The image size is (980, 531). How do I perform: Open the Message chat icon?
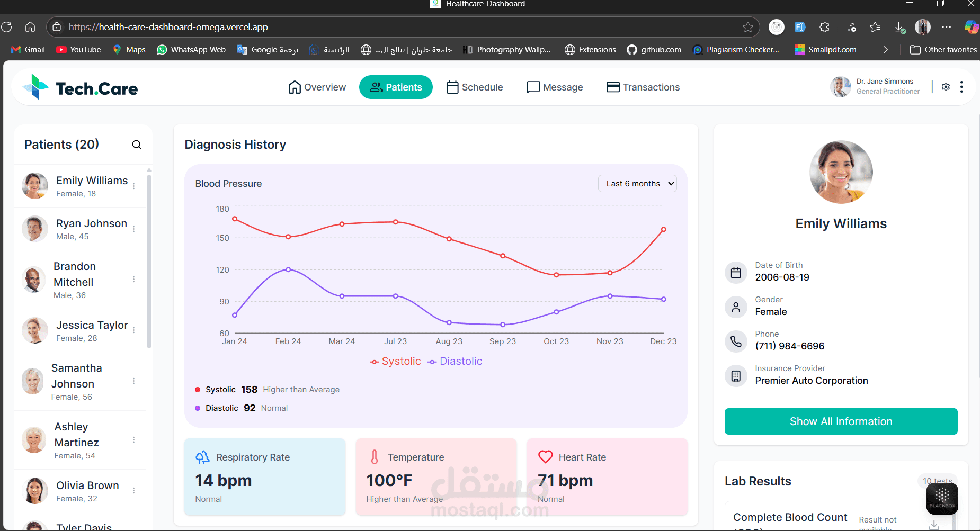pyautogui.click(x=533, y=87)
